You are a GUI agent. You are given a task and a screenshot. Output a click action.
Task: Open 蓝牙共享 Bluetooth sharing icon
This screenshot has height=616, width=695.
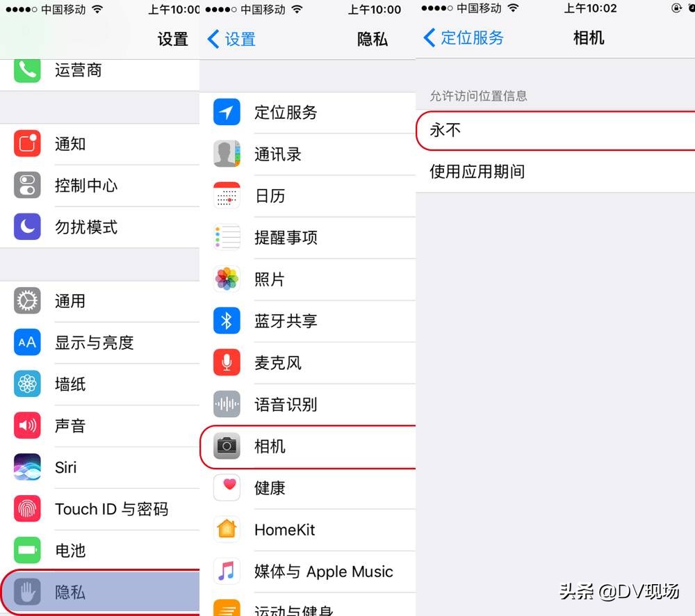tap(226, 321)
